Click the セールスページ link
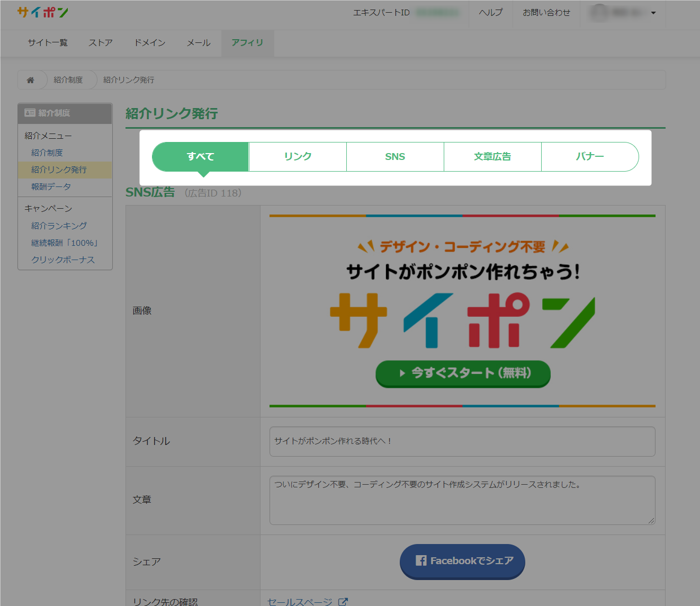The image size is (700, 606). point(300,602)
